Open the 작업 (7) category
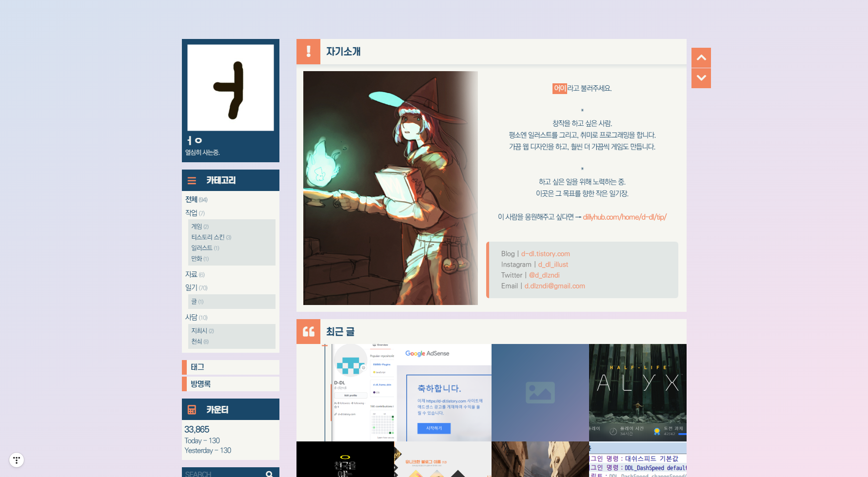 pyautogui.click(x=195, y=213)
